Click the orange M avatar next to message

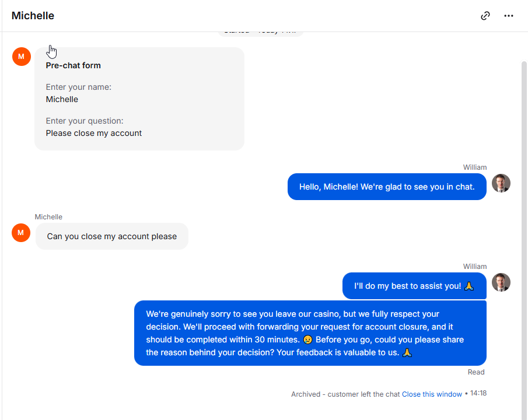21,233
